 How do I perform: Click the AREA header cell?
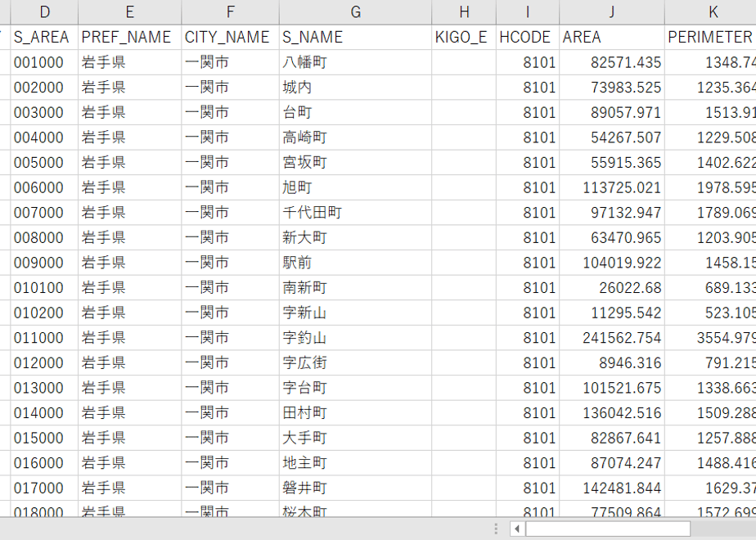(x=612, y=37)
